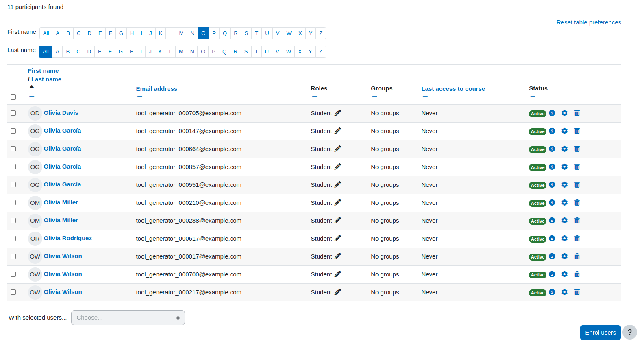The width and height of the screenshot is (644, 344).
Task: Collapse the Email address column
Action: tap(140, 97)
